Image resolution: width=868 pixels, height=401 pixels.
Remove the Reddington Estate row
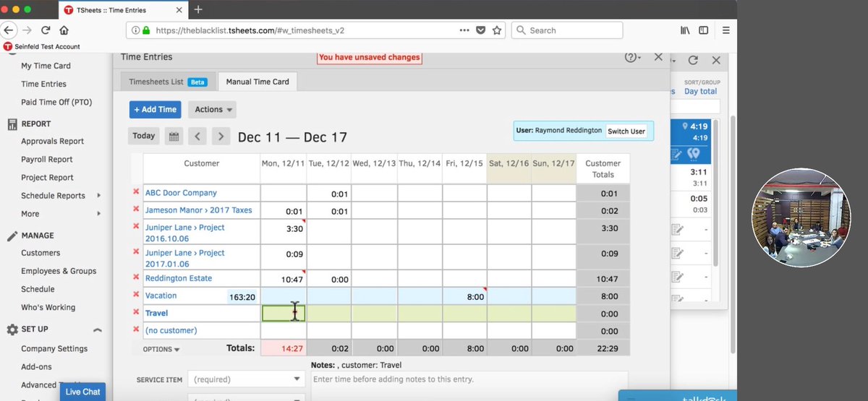point(136,277)
